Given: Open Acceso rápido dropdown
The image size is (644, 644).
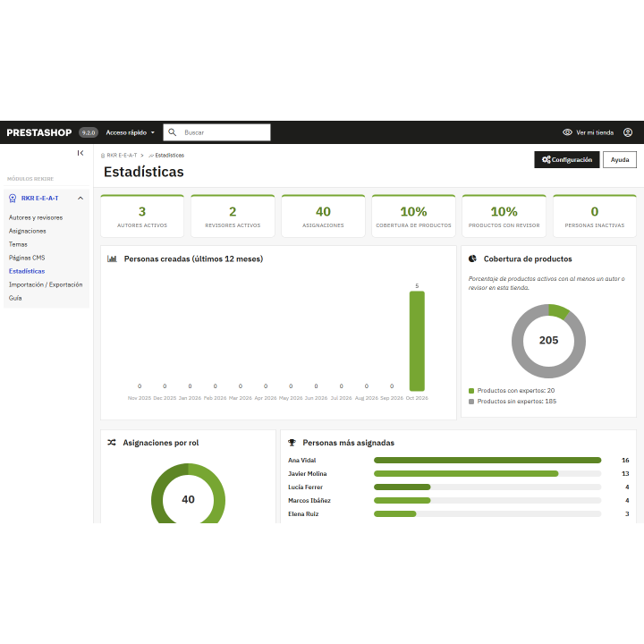Looking at the screenshot, I should tap(131, 132).
